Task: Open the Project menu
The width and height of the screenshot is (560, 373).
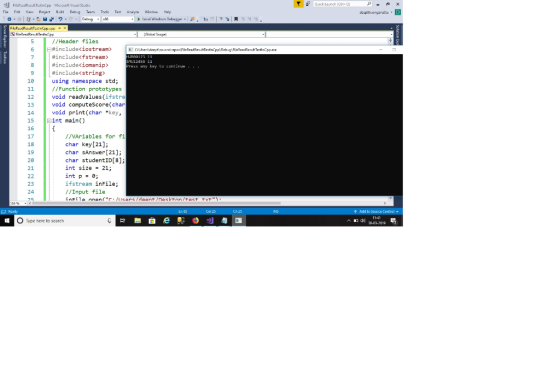Action: [45, 12]
